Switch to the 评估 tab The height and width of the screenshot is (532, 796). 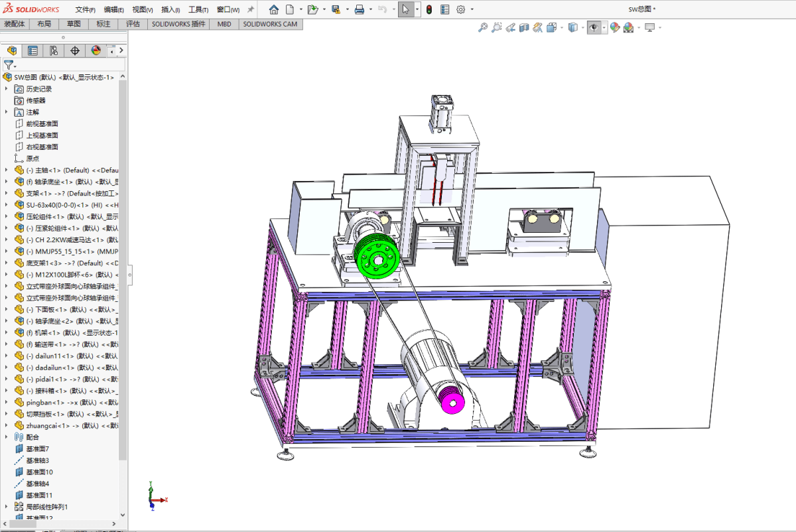tap(133, 24)
